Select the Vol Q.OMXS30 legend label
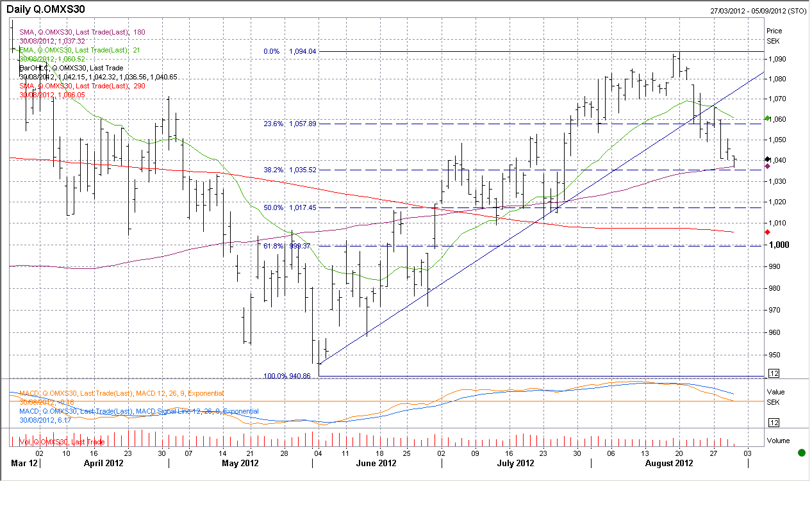Image resolution: width=812 pixels, height=511 pixels. coord(62,442)
